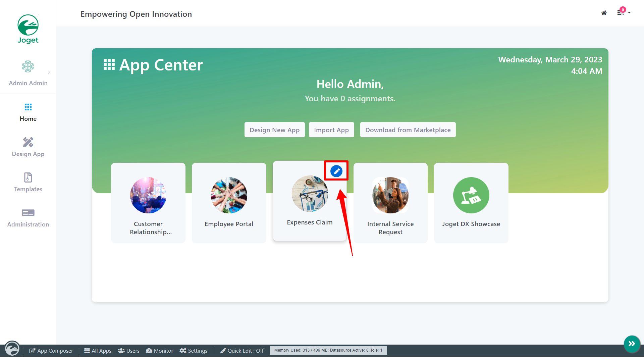Open App Composer in the admin bar
The image size is (644, 357).
[51, 351]
